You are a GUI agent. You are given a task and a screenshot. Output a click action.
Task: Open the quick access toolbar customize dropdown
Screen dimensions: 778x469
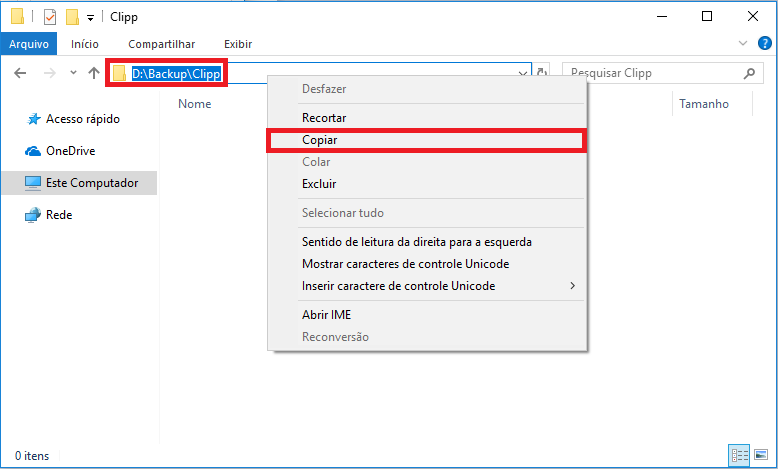pos(90,18)
